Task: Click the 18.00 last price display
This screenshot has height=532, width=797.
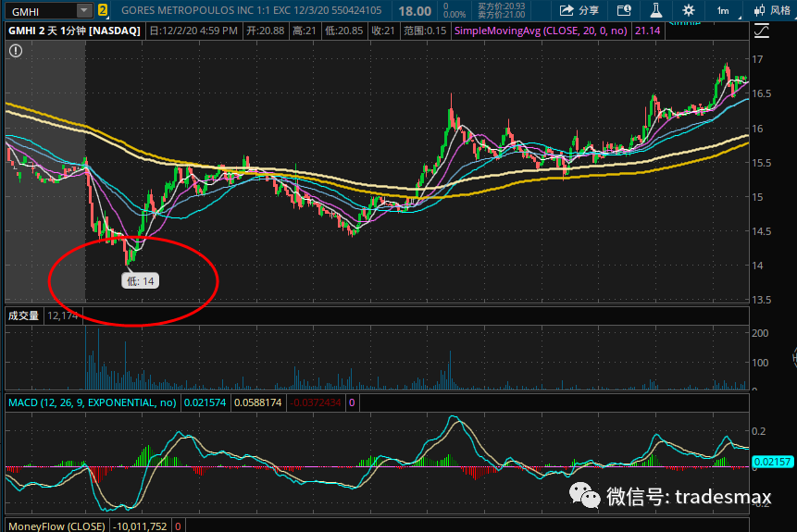Action: (x=415, y=11)
